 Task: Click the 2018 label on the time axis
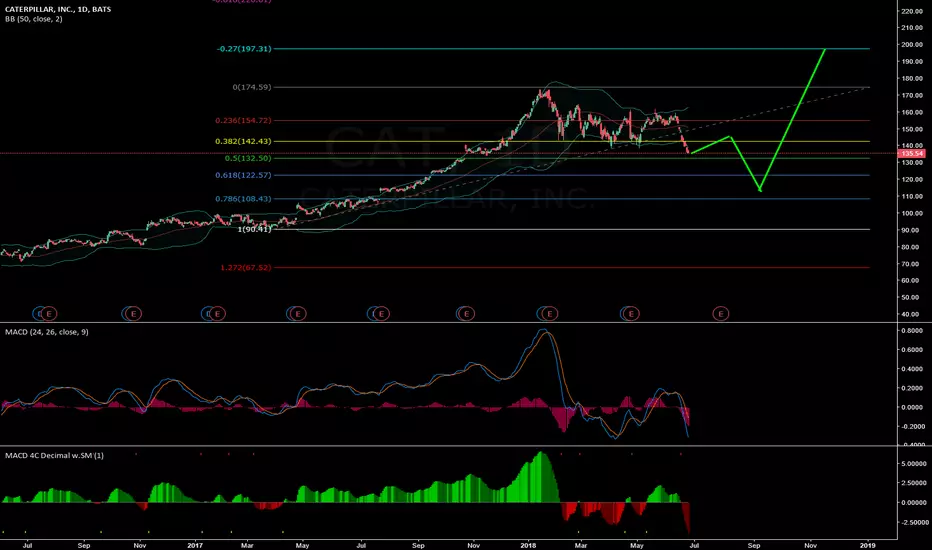tap(528, 545)
